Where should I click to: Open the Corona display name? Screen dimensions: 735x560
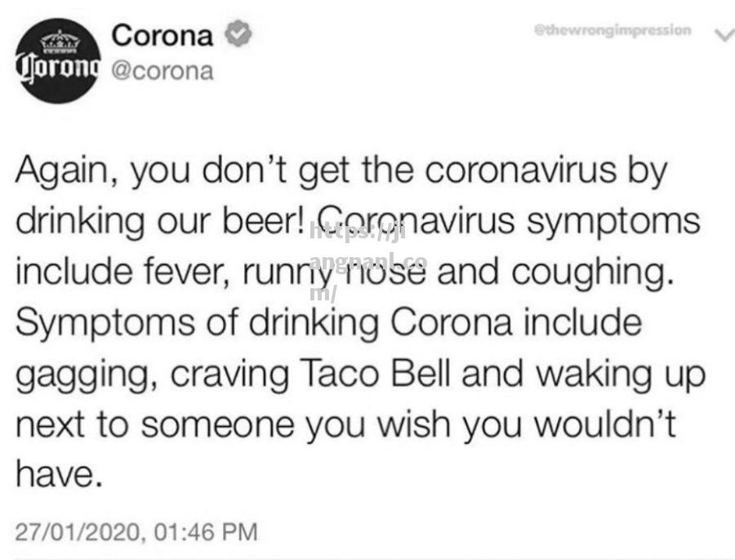163,35
